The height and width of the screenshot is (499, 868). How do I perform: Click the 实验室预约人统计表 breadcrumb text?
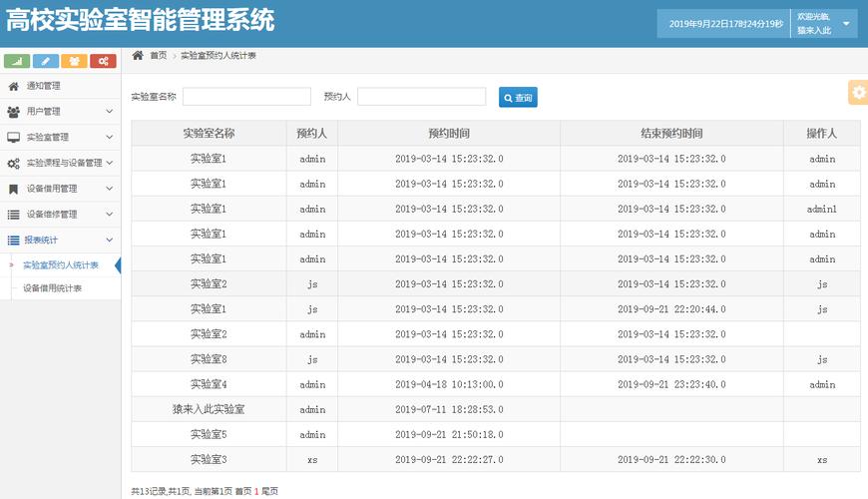click(218, 55)
